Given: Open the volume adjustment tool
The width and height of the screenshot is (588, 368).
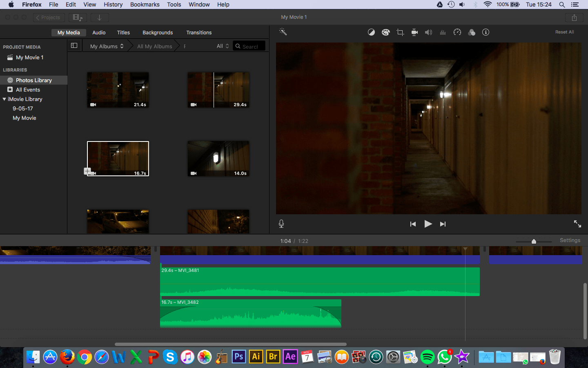Looking at the screenshot, I should pos(428,32).
